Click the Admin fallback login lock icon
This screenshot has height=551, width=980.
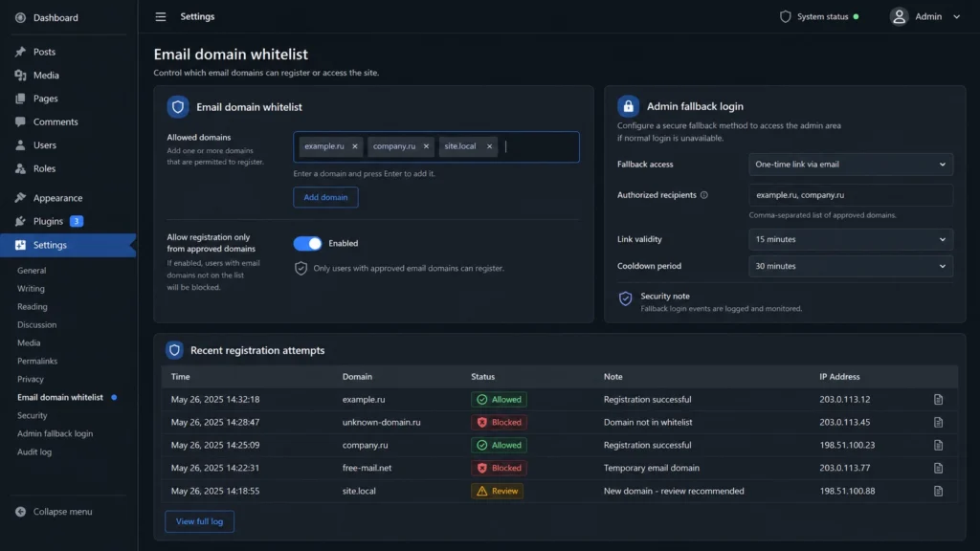click(x=628, y=107)
